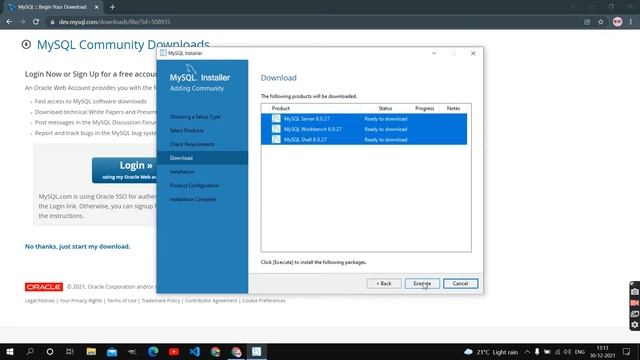The image size is (640, 360).
Task: Click 'No thanks, just start my download' link
Action: [78, 247]
